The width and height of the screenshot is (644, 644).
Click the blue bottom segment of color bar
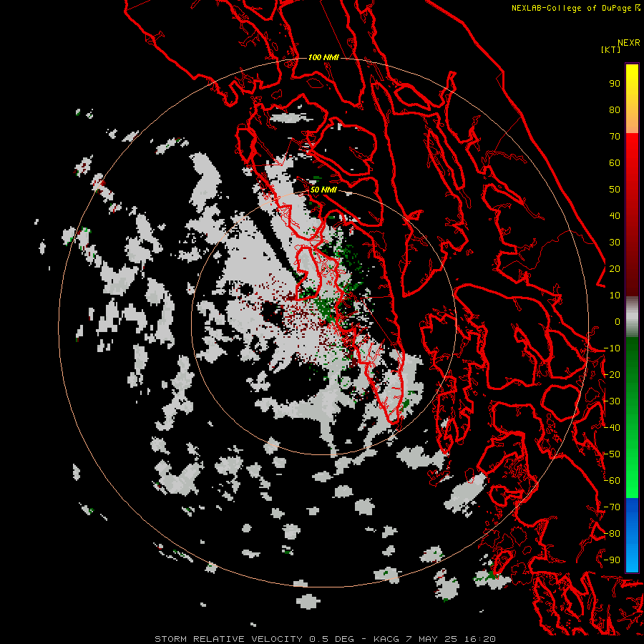[632, 535]
